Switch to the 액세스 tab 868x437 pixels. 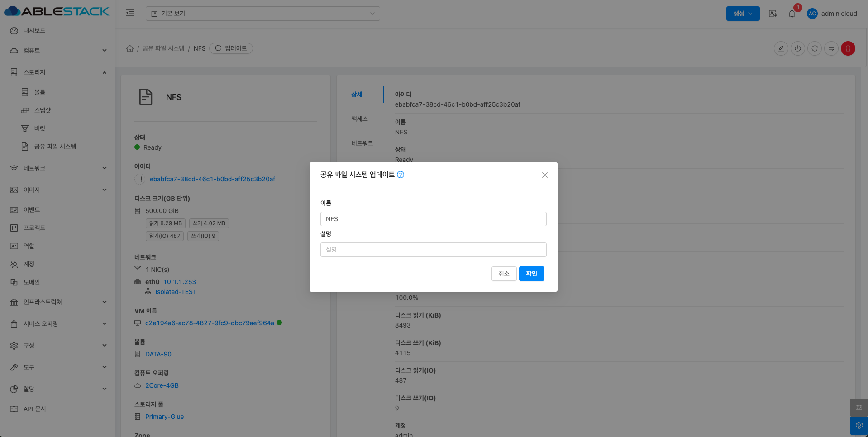(x=359, y=119)
